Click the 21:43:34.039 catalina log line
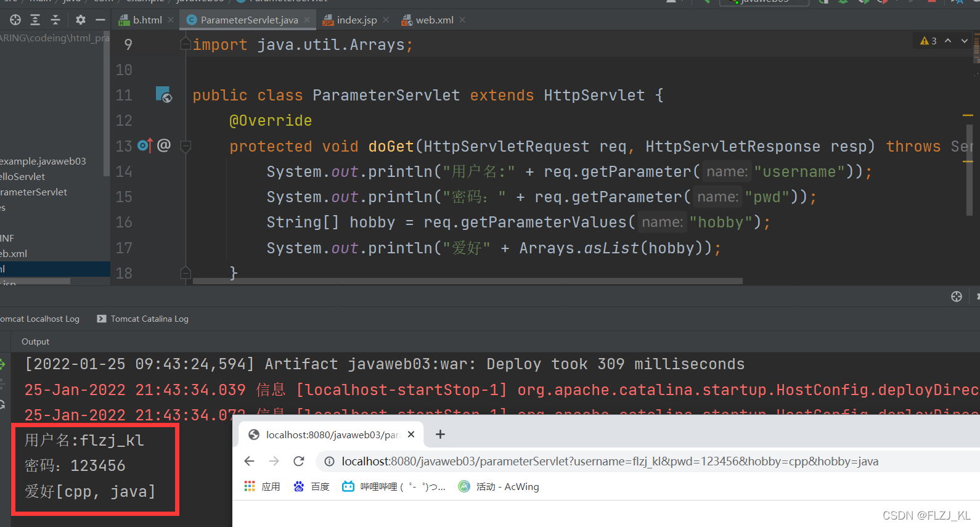 [501, 390]
